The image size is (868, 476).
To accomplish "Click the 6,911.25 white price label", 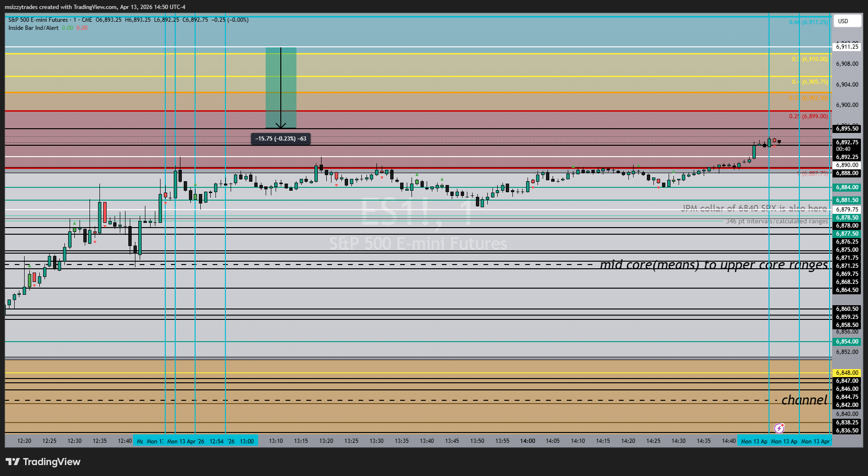I will click(847, 47).
